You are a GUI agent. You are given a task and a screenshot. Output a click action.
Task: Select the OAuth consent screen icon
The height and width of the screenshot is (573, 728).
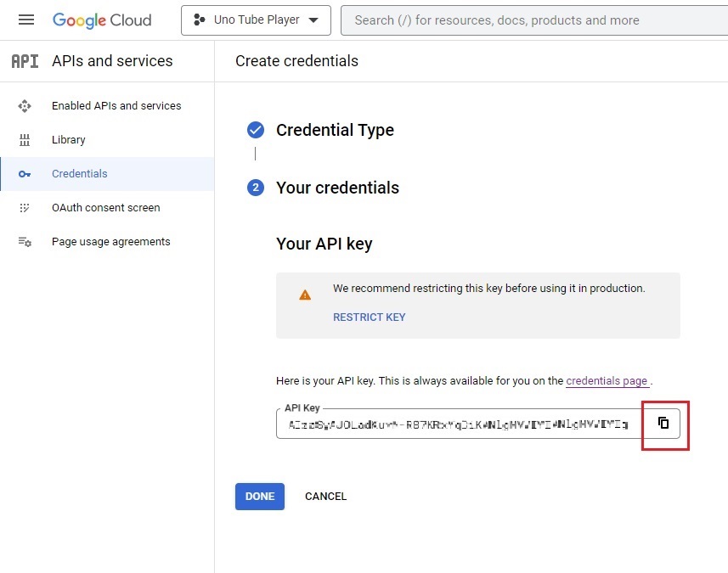25,207
